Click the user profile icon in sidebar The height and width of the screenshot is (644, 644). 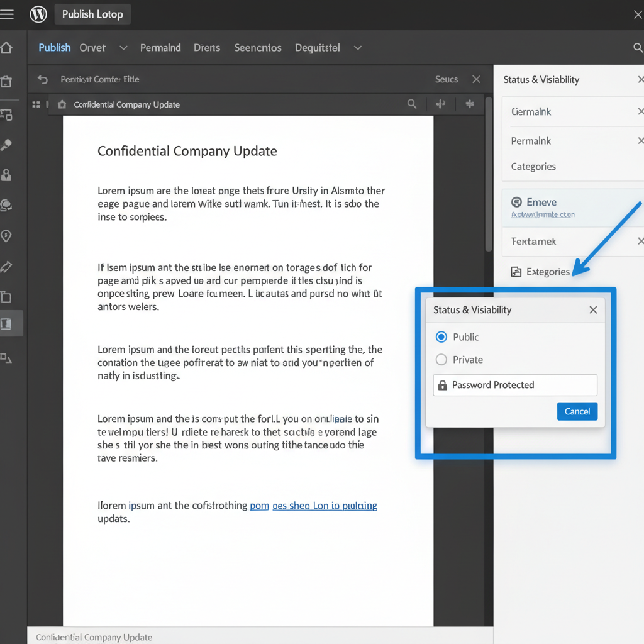coord(7,175)
